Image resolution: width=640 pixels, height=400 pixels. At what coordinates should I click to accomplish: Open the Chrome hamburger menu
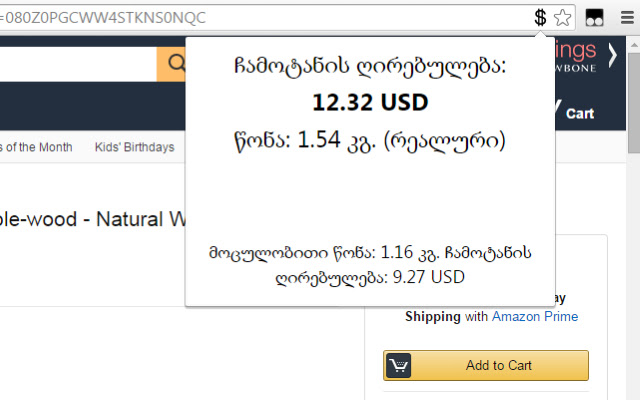coord(627,17)
